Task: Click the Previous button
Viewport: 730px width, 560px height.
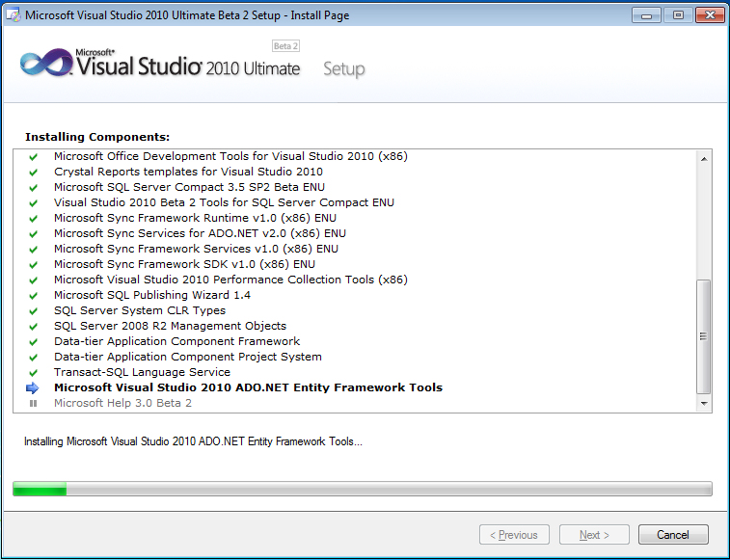Action: pyautogui.click(x=514, y=535)
